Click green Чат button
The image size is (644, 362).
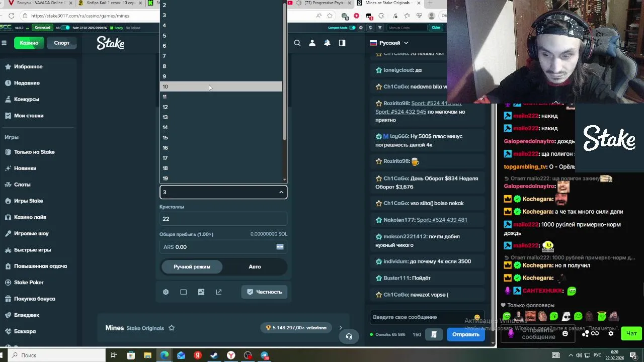[631, 333]
